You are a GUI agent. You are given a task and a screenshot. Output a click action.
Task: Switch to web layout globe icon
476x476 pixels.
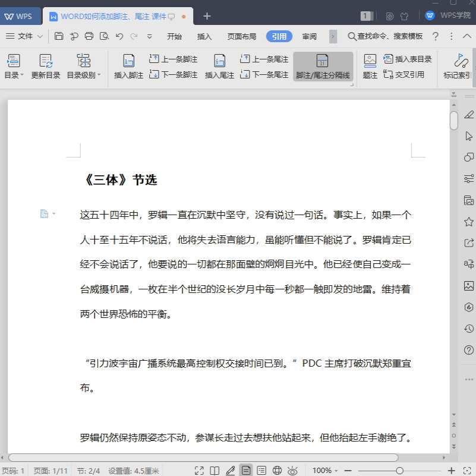point(277,471)
